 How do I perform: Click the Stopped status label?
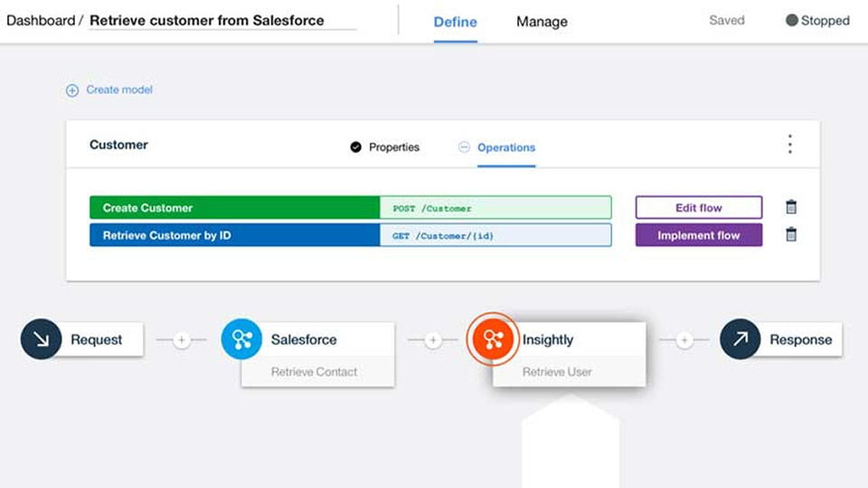point(825,21)
